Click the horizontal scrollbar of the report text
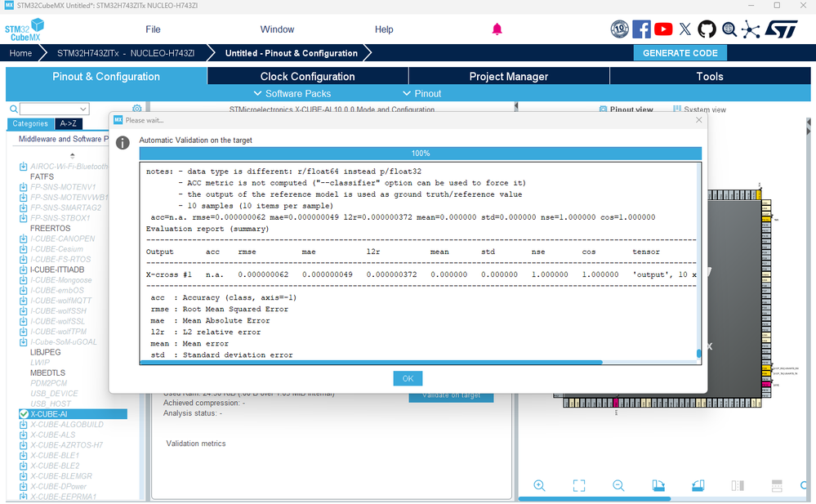The height and width of the screenshot is (504, 816). (x=371, y=362)
